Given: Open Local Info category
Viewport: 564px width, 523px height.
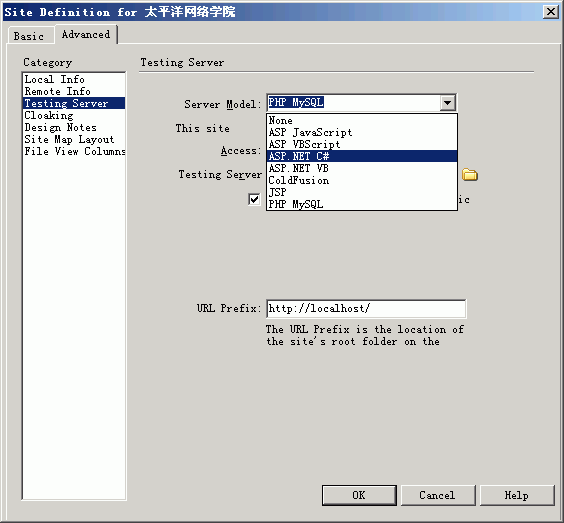Looking at the screenshot, I should click(54, 79).
